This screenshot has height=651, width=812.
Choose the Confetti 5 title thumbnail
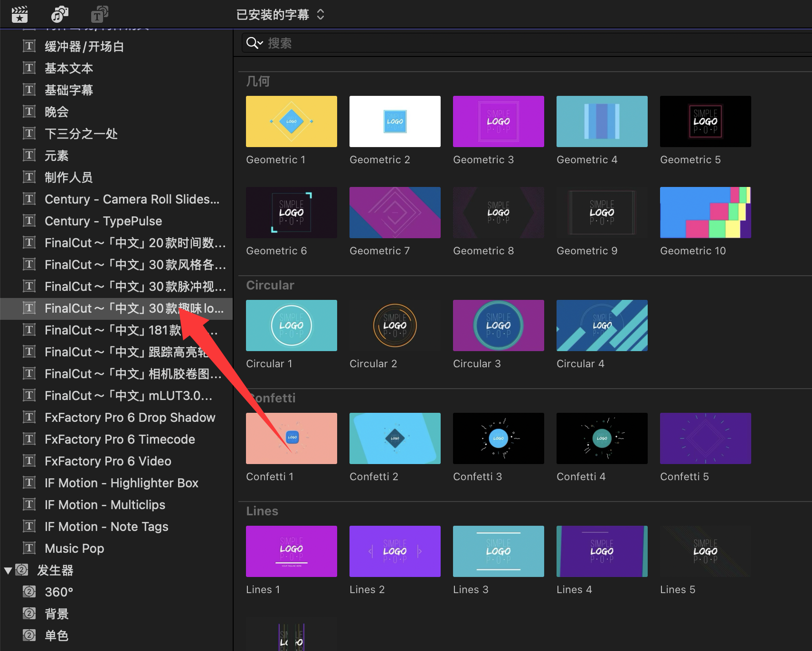pyautogui.click(x=705, y=438)
